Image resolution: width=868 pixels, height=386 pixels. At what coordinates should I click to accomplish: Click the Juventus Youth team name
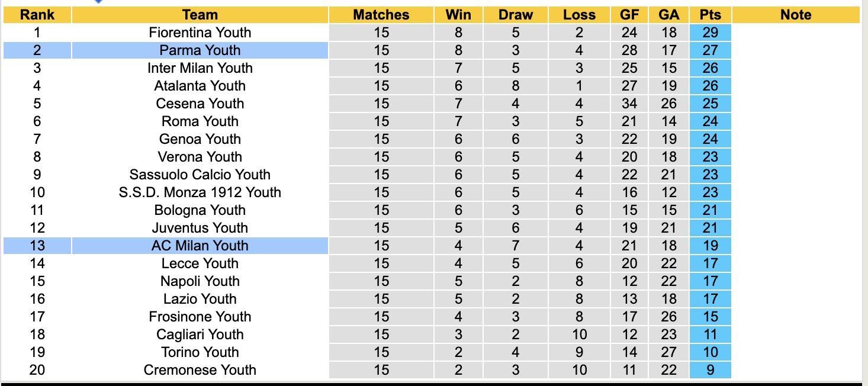click(200, 228)
